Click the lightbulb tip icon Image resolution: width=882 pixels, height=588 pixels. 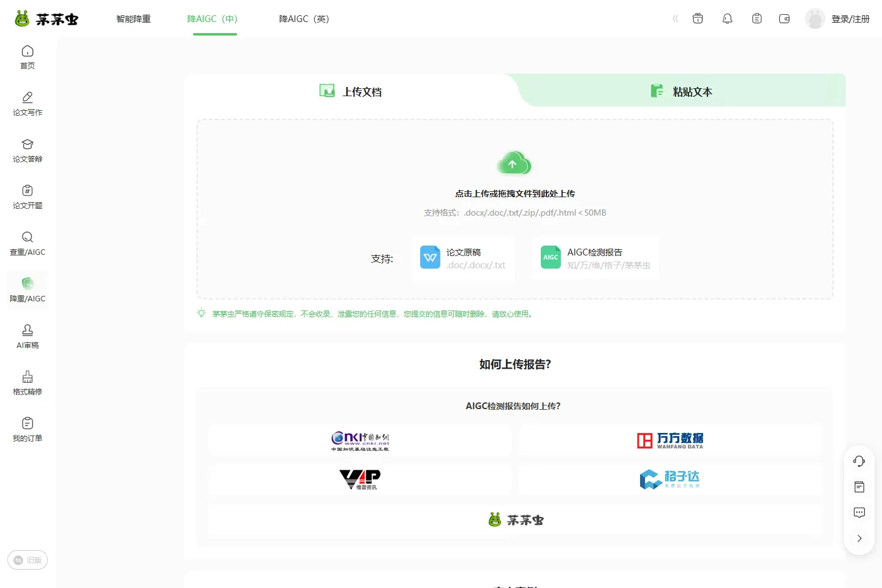click(201, 314)
